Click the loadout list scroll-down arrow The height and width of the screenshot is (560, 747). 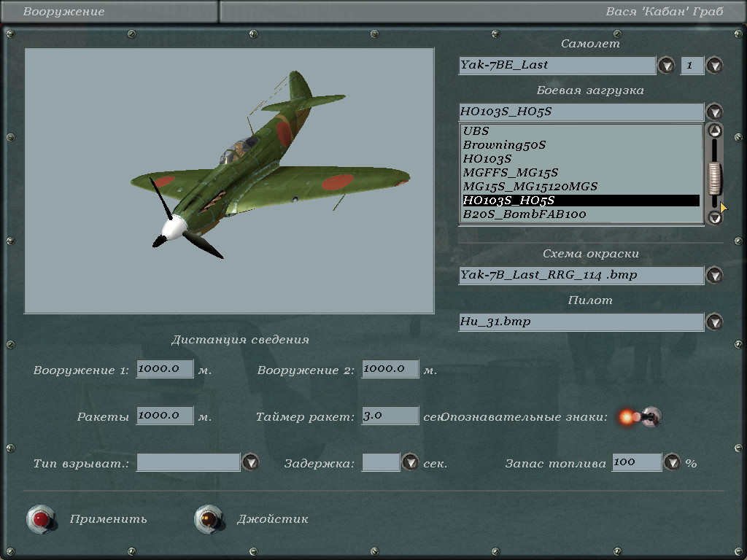(x=714, y=217)
